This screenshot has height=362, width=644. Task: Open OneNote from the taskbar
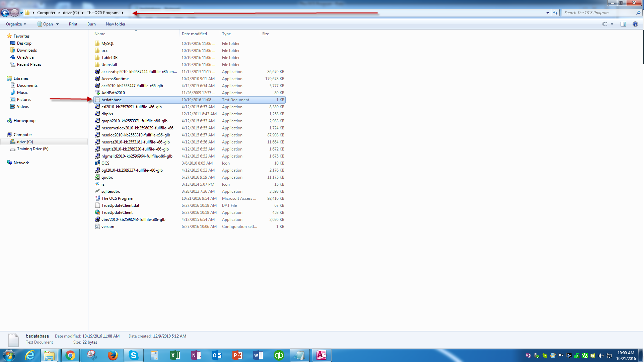[x=196, y=355]
